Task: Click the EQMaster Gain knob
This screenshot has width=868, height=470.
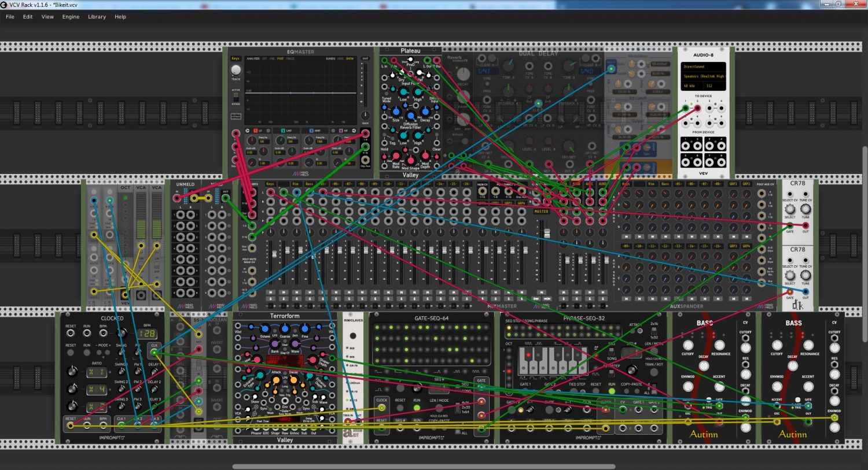Action: 365,116
